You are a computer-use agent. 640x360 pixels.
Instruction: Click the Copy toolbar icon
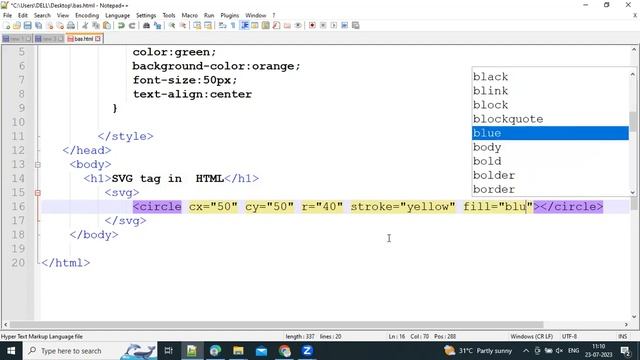click(96, 25)
